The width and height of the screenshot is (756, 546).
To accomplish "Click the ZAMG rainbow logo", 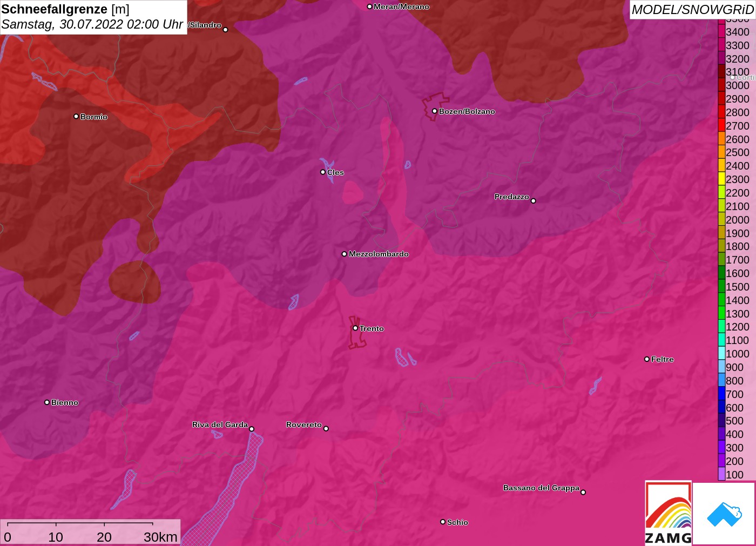I will click(x=669, y=513).
